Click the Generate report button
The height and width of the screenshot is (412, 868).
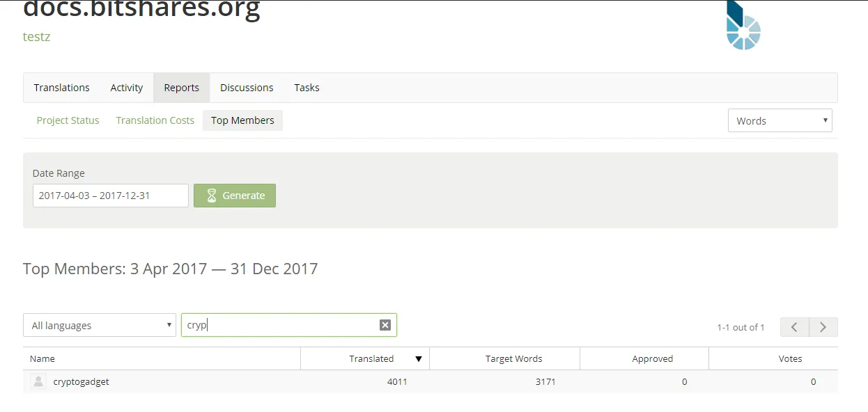click(235, 196)
